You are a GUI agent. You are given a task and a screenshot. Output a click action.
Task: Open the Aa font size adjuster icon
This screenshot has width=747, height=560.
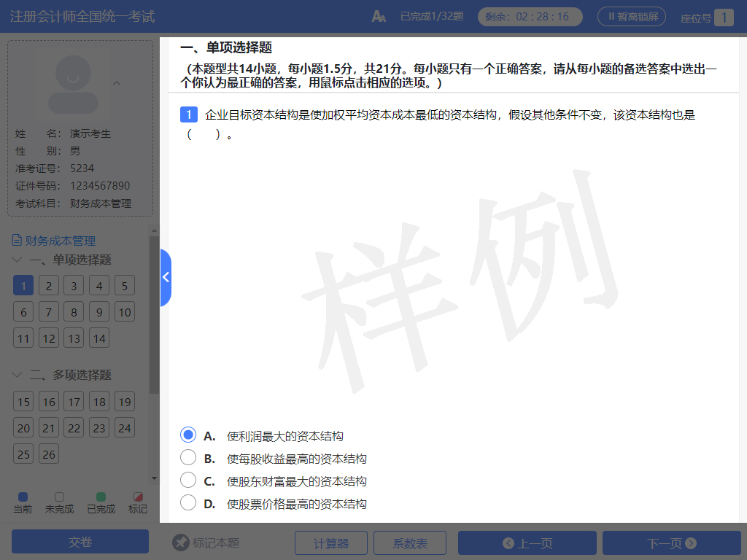pos(379,15)
